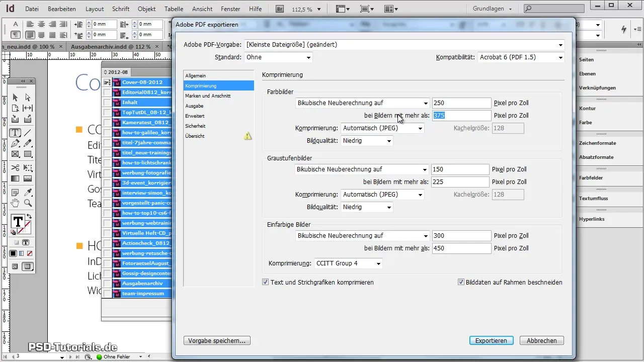Select the Pen tool
The height and width of the screenshot is (362, 644).
[x=15, y=143]
